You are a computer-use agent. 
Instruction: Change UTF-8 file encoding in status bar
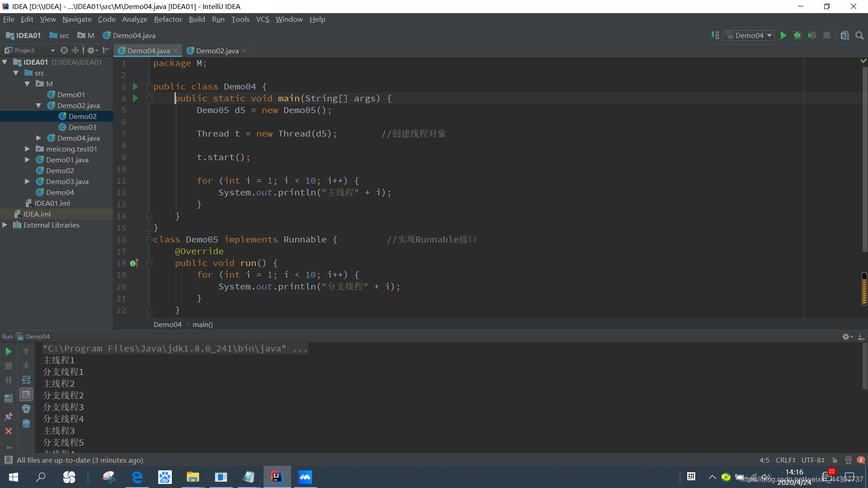pyautogui.click(x=813, y=460)
